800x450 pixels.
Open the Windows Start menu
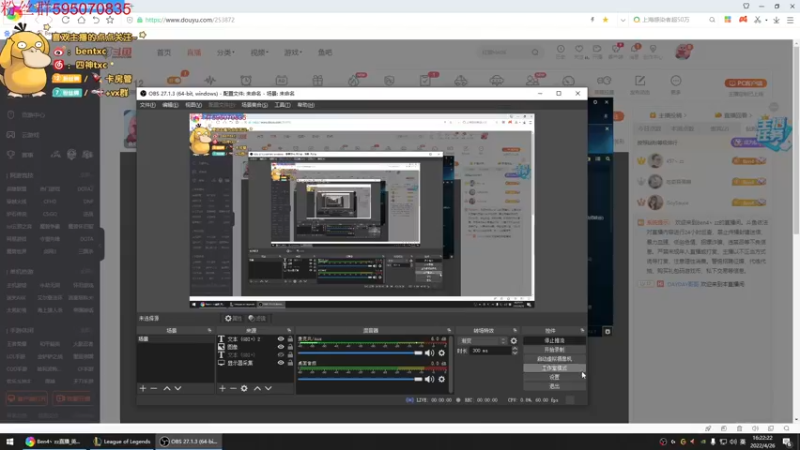coord(10,441)
